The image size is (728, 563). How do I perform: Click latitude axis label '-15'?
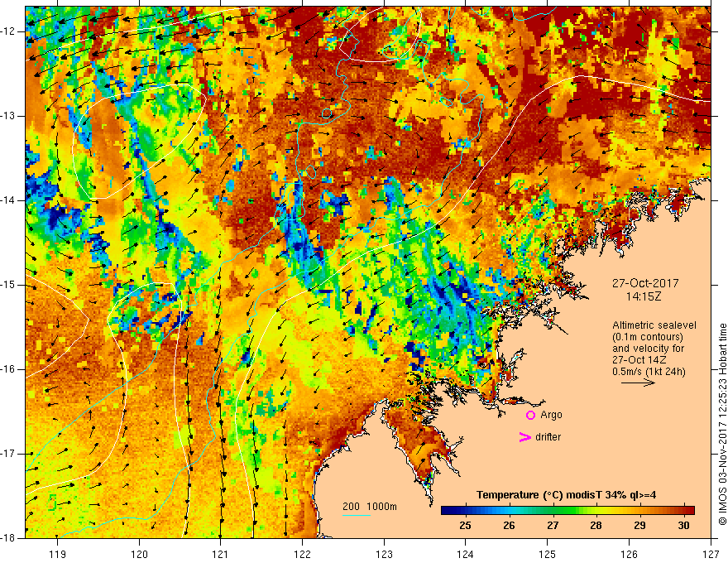pyautogui.click(x=8, y=285)
